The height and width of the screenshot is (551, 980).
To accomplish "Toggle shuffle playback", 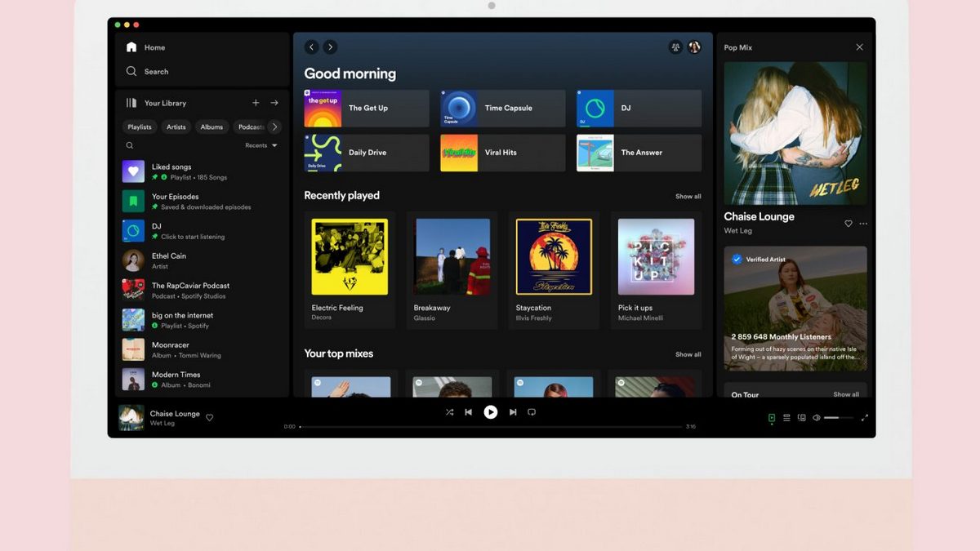I will pyautogui.click(x=449, y=412).
